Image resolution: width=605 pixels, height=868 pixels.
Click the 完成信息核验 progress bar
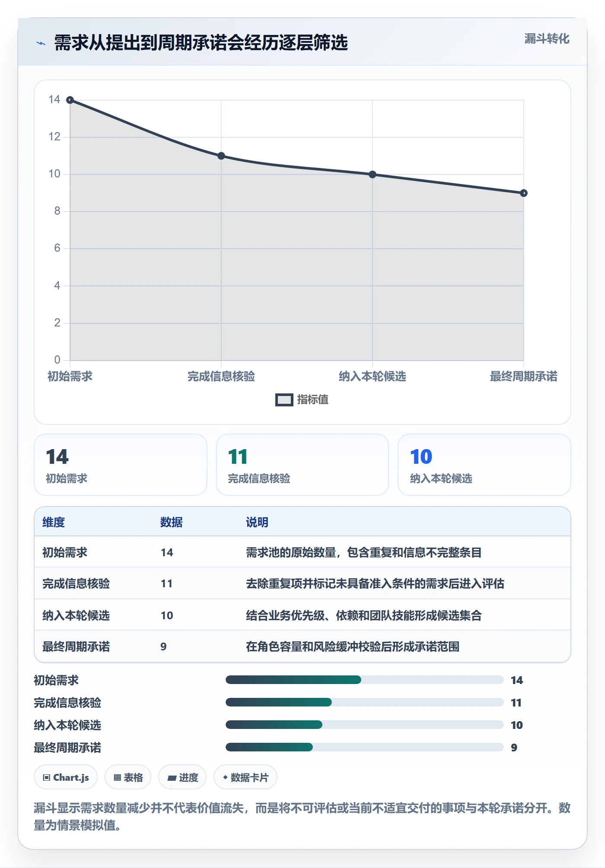click(365, 702)
